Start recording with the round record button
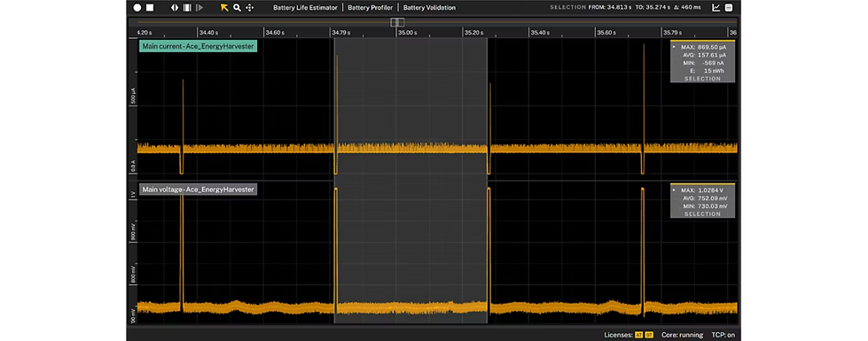Screen dimensions: 868x341 [x=137, y=8]
